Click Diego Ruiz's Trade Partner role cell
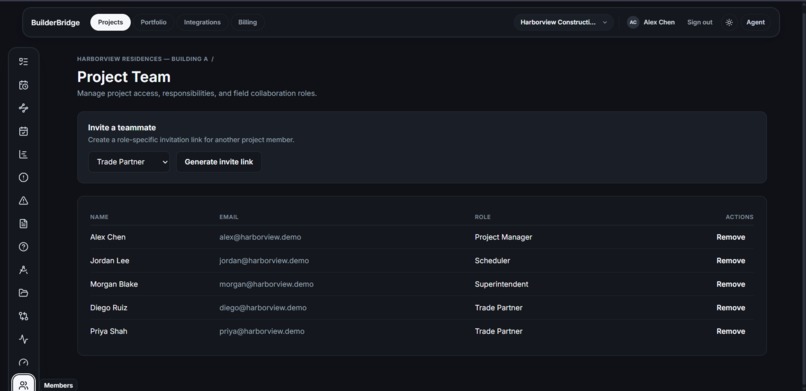This screenshot has height=391, width=806. (499, 308)
